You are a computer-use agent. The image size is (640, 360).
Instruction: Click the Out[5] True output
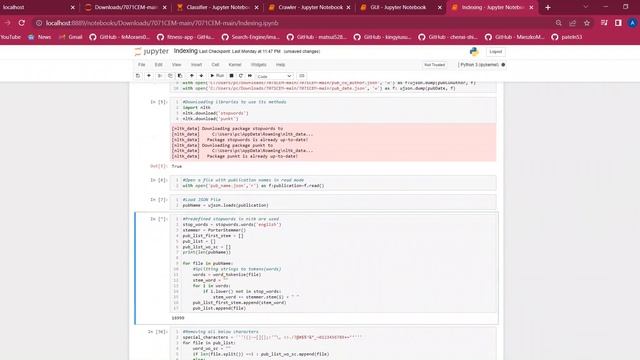pyautogui.click(x=177, y=167)
